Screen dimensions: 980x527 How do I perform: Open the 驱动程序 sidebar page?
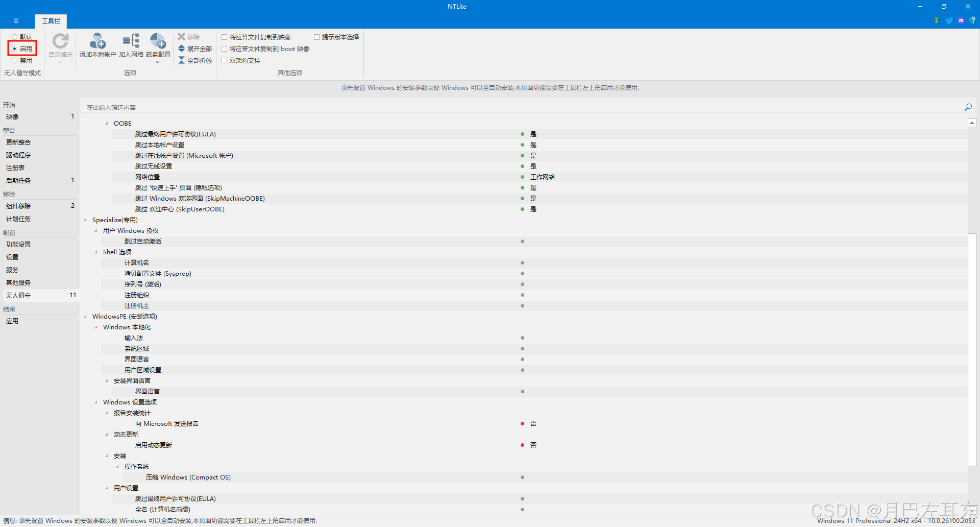click(40, 155)
